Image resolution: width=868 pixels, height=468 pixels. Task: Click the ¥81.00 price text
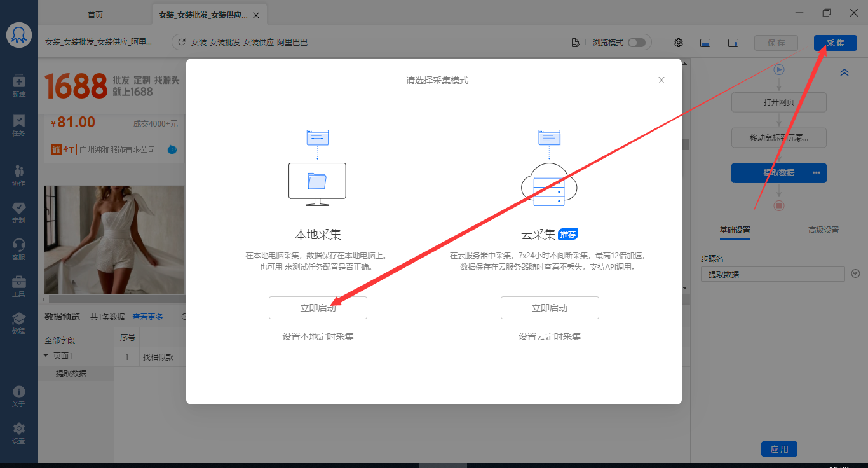click(x=72, y=123)
